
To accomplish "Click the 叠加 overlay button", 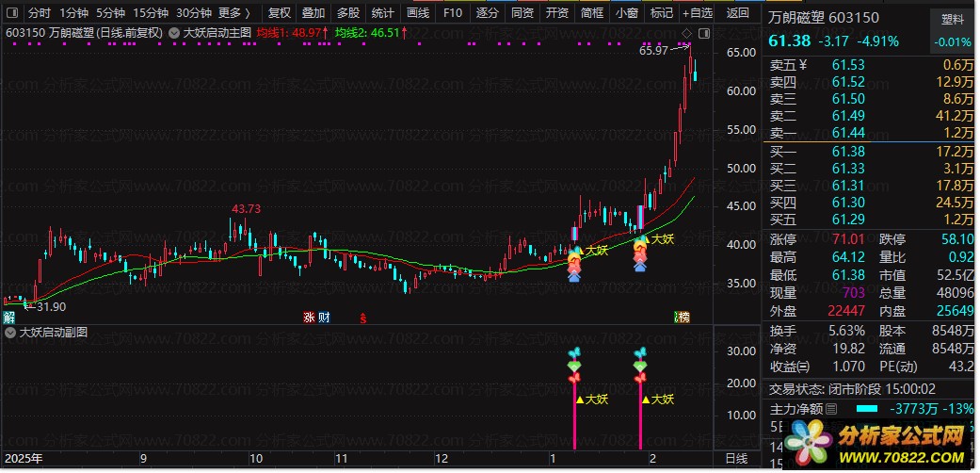I will (x=313, y=12).
